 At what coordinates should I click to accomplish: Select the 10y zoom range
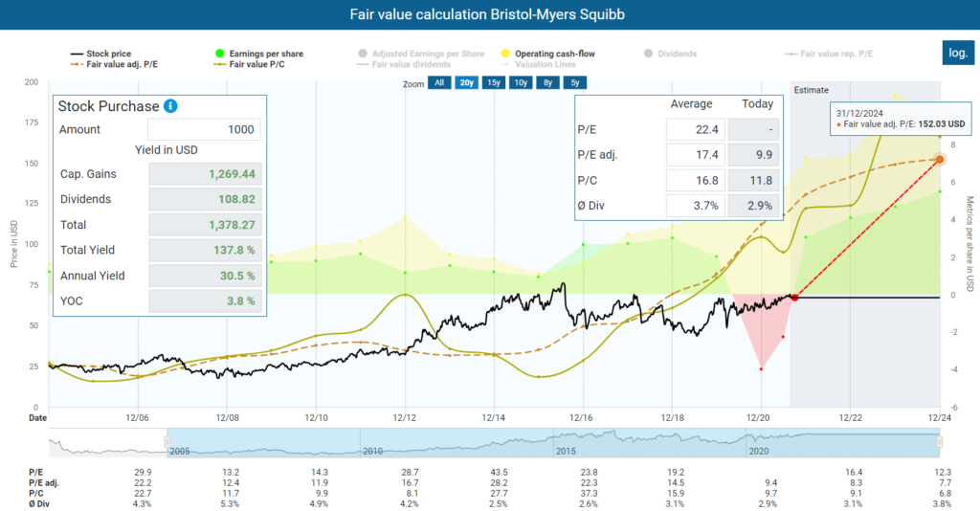pyautogui.click(x=521, y=82)
